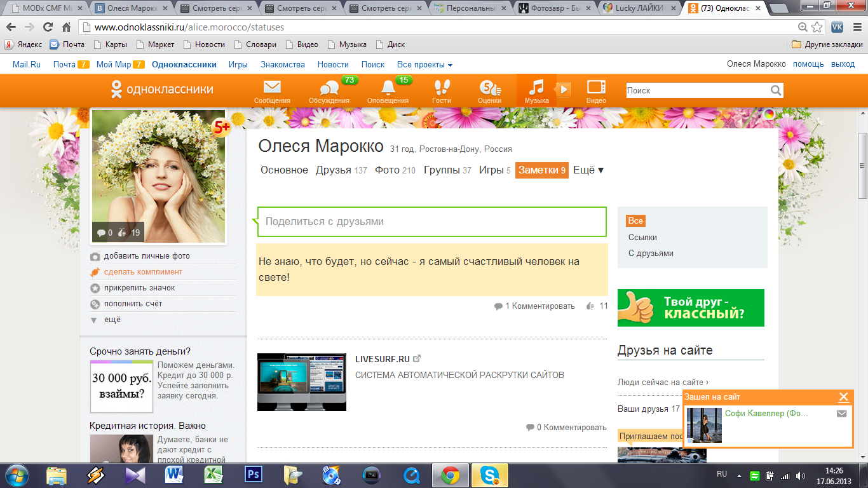Close the Зашел на сайт popup

[843, 397]
